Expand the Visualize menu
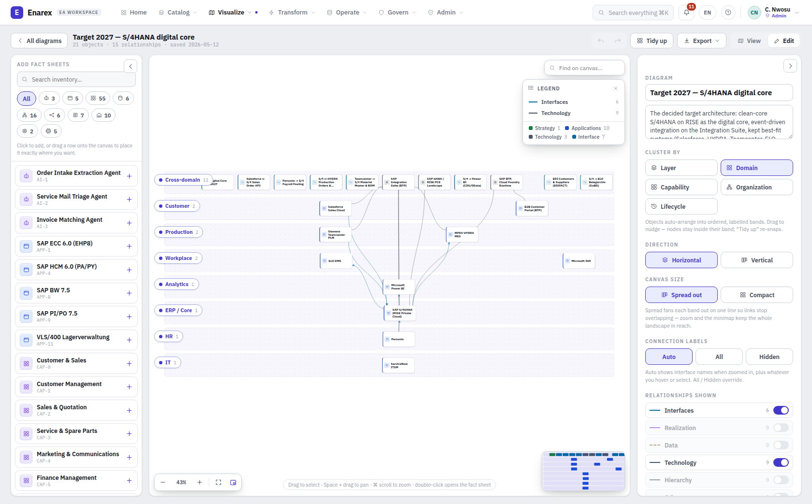Viewport: 812px width, 504px height. pos(231,13)
